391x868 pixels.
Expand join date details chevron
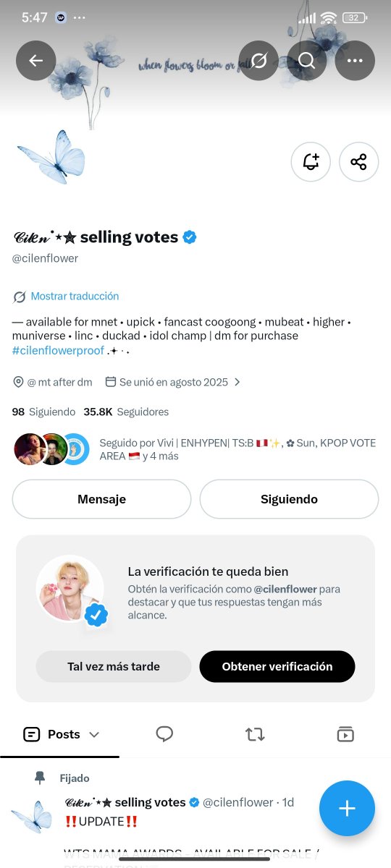(237, 382)
